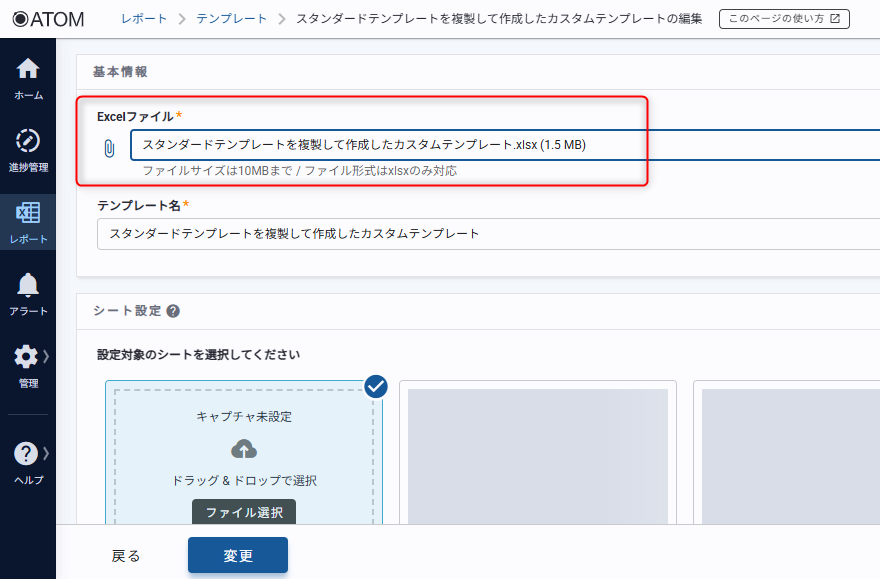Open the ヘルプ question mark icon

pyautogui.click(x=26, y=454)
